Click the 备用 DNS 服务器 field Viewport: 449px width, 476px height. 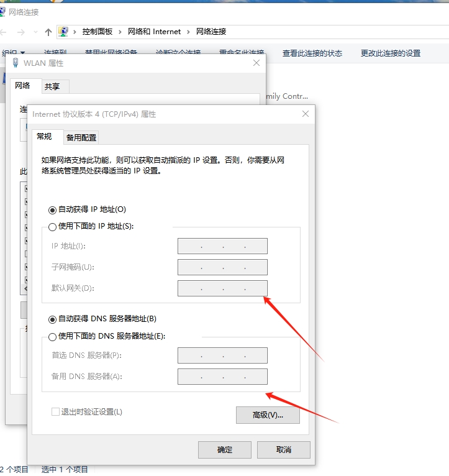coord(222,377)
